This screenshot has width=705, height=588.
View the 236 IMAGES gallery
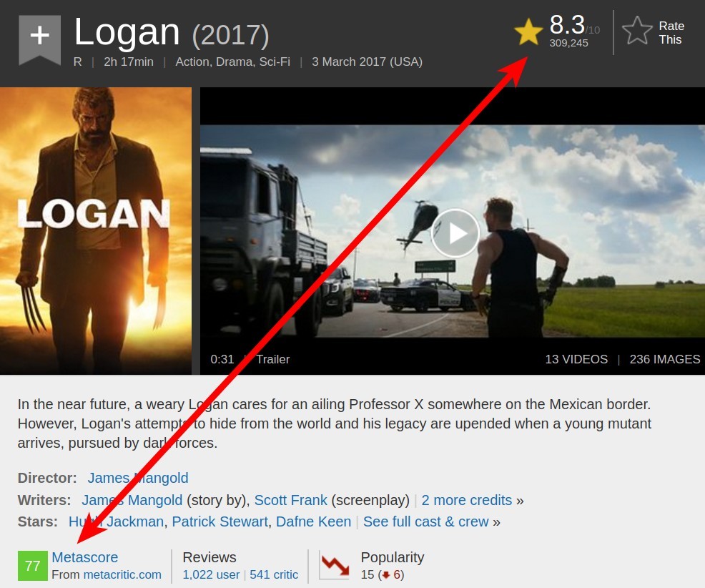(664, 359)
